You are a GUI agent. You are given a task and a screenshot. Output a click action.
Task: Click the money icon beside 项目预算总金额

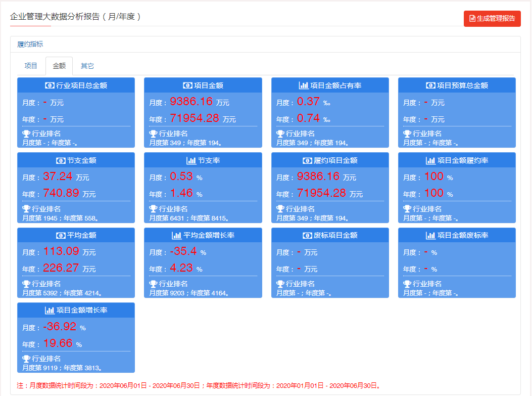pyautogui.click(x=430, y=85)
